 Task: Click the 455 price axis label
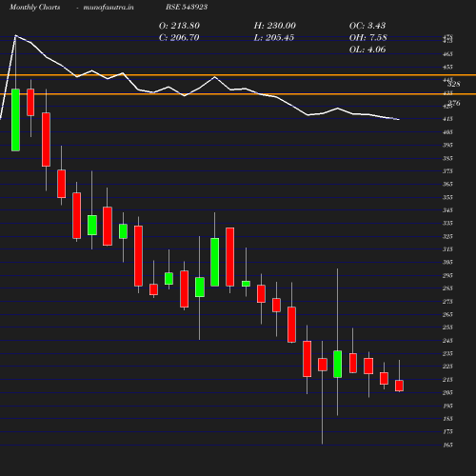[x=447, y=67]
